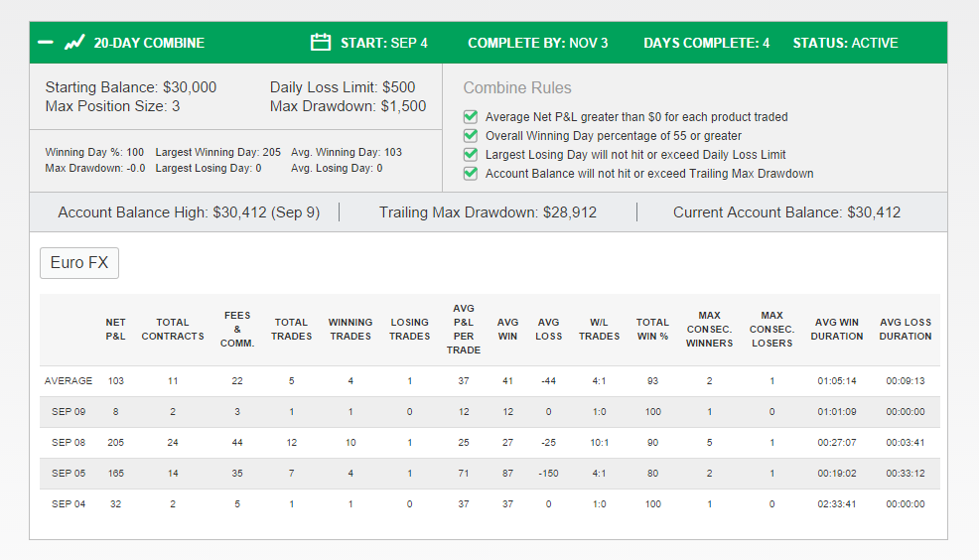
Task: Click the 02:33:41 win duration for SEP 04
Action: coord(837,503)
